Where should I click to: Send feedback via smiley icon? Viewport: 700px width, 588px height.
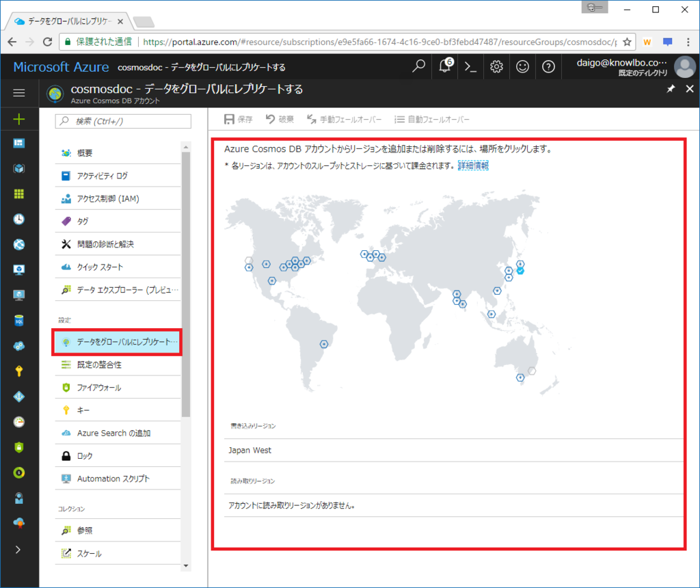[x=522, y=66]
